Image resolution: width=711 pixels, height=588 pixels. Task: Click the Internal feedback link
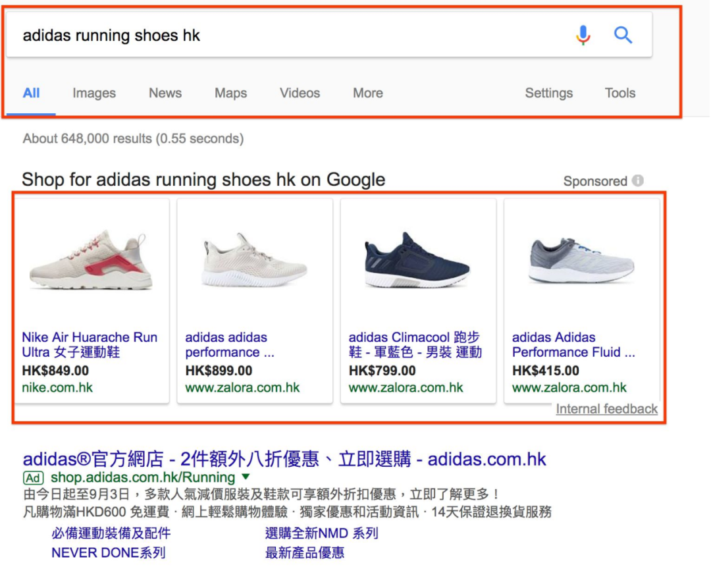[606, 409]
